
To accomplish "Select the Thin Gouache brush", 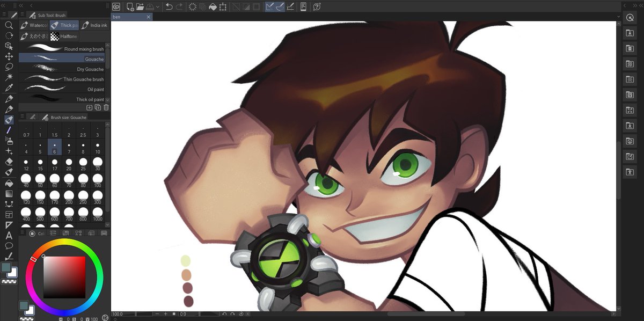I will 62,79.
